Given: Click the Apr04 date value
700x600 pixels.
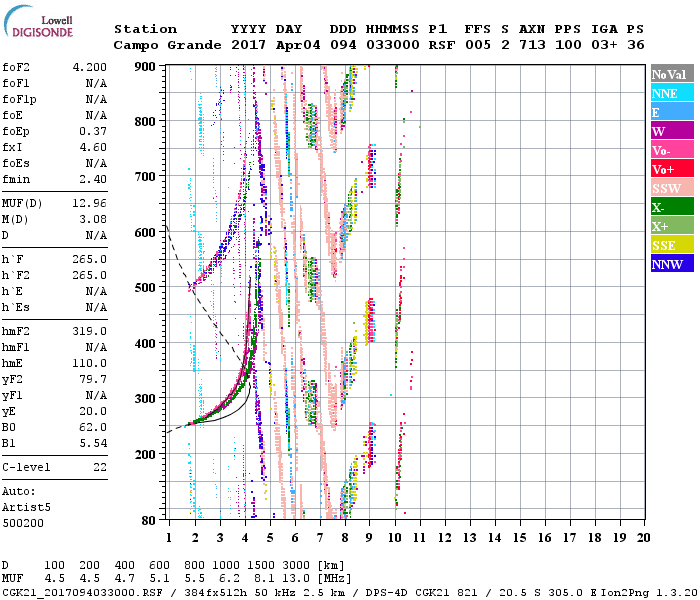Looking at the screenshot, I should click(x=298, y=45).
